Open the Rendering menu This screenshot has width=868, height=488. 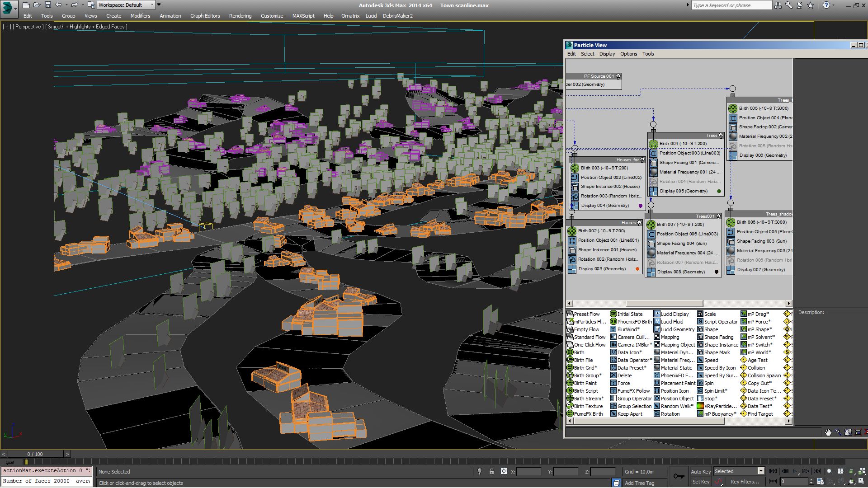coord(240,16)
